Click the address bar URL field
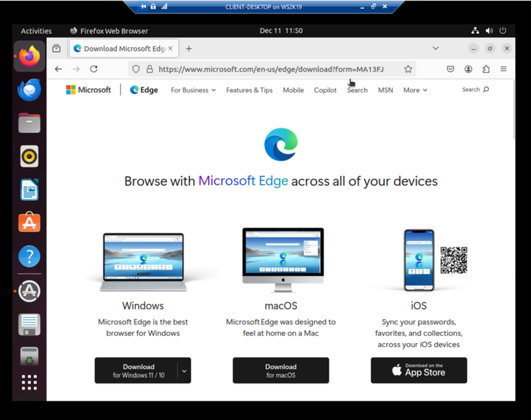531x420 pixels. (x=271, y=69)
